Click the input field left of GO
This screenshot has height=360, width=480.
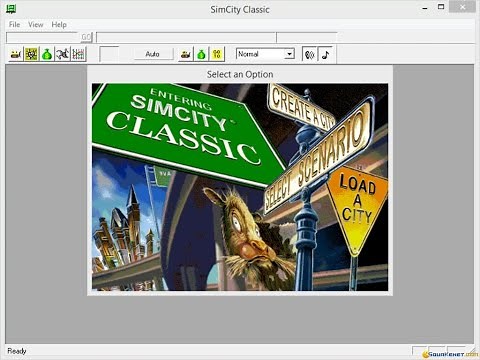(43, 37)
